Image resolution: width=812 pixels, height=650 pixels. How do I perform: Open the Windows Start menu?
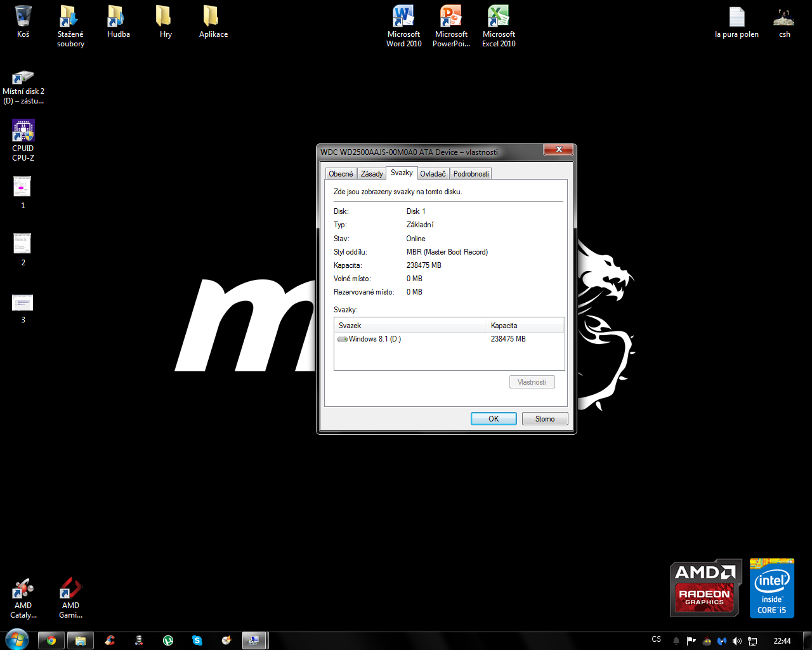[16, 640]
